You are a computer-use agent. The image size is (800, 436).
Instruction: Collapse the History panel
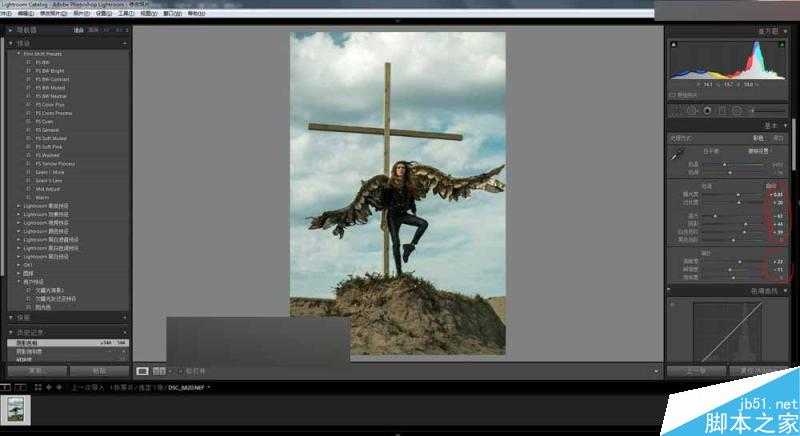(11, 332)
